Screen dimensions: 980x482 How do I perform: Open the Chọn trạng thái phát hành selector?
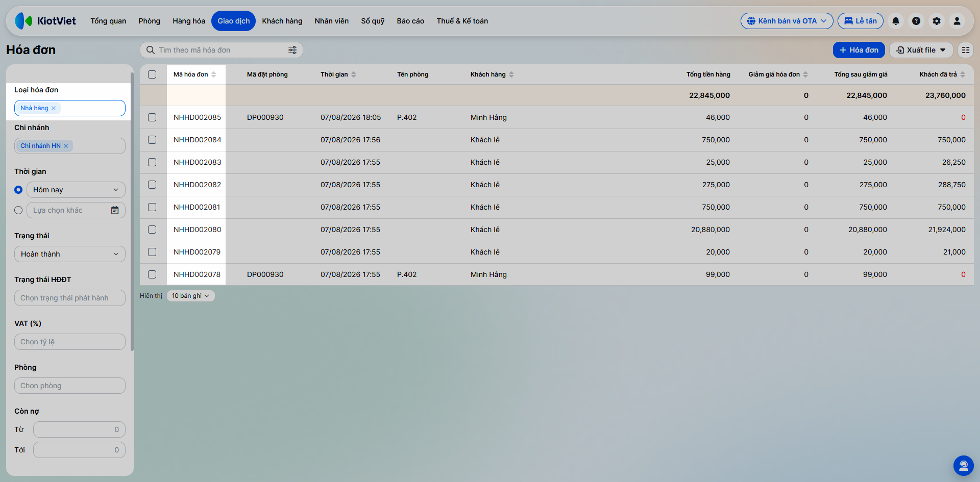(x=70, y=298)
